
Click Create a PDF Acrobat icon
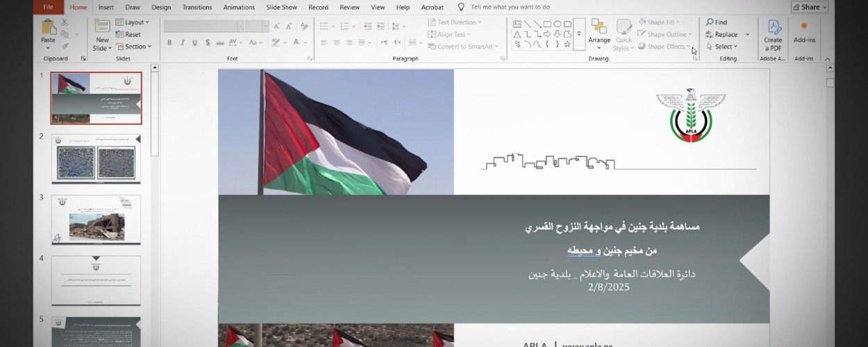(x=774, y=26)
